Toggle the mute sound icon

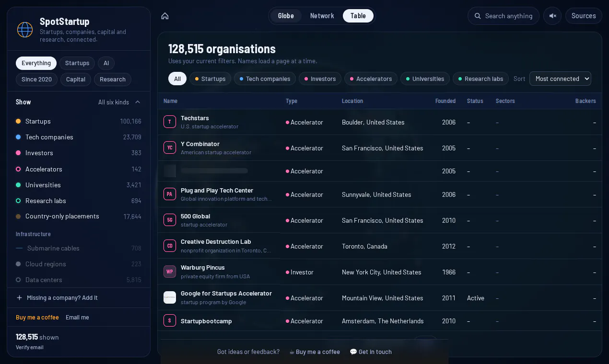(552, 16)
